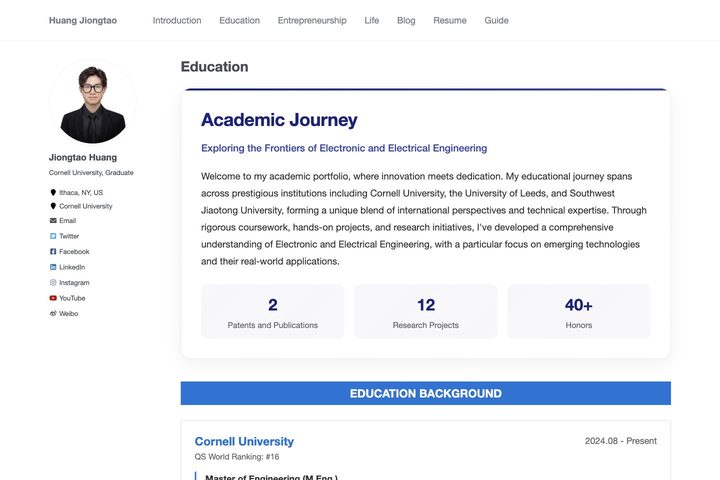Click the profile photo avatar
Screen dimensions: 720x480
(93, 103)
